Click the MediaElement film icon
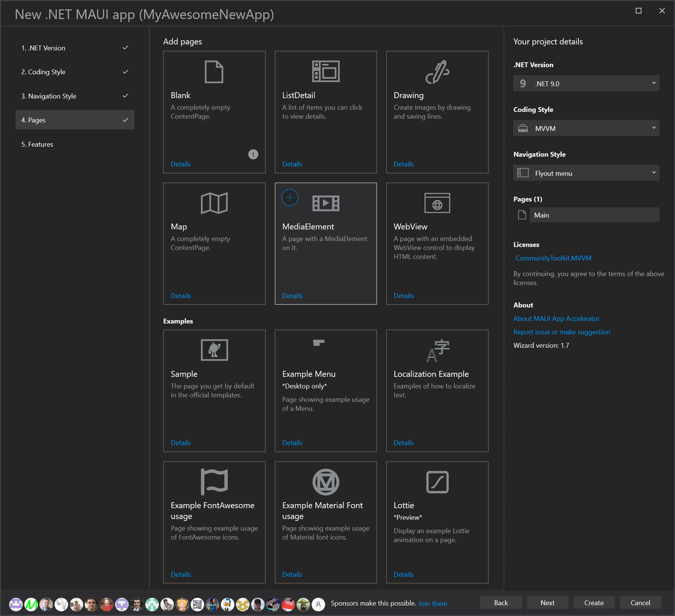The width and height of the screenshot is (675, 616). point(326,203)
